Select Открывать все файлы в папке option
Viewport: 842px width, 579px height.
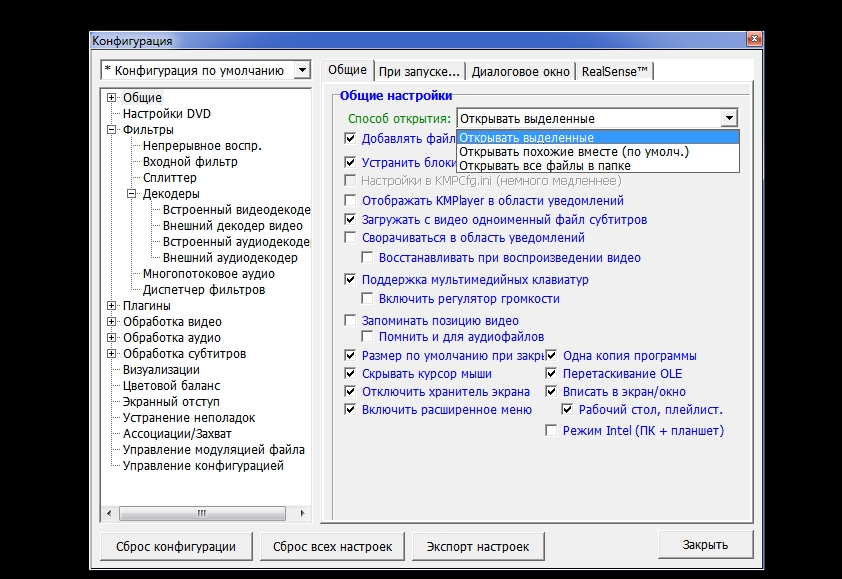pyautogui.click(x=545, y=165)
